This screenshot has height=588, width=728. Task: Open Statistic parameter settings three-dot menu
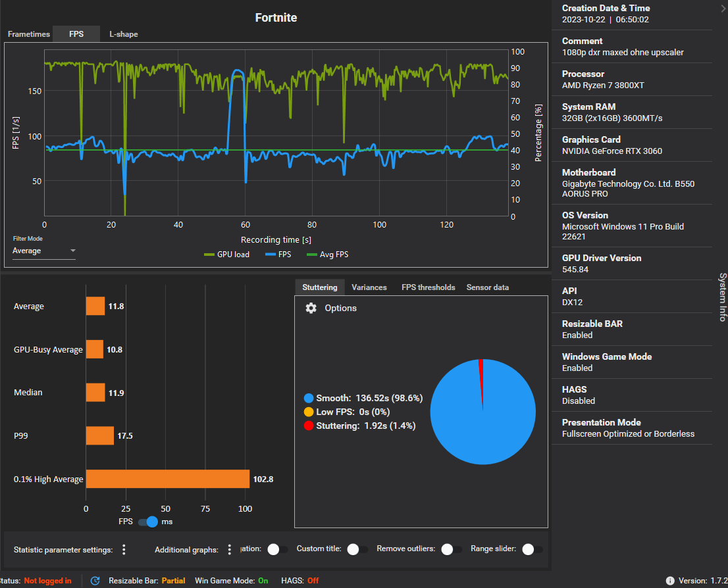pos(124,549)
